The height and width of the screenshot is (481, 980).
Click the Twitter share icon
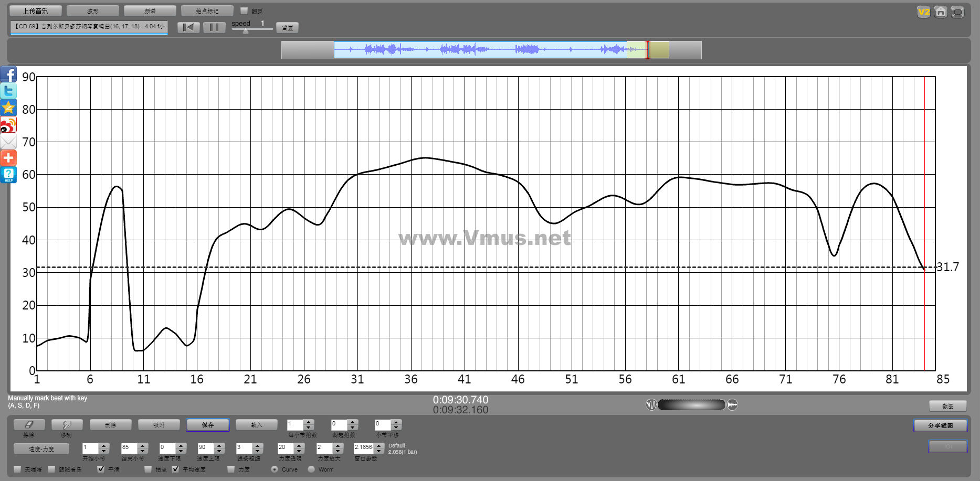(8, 91)
